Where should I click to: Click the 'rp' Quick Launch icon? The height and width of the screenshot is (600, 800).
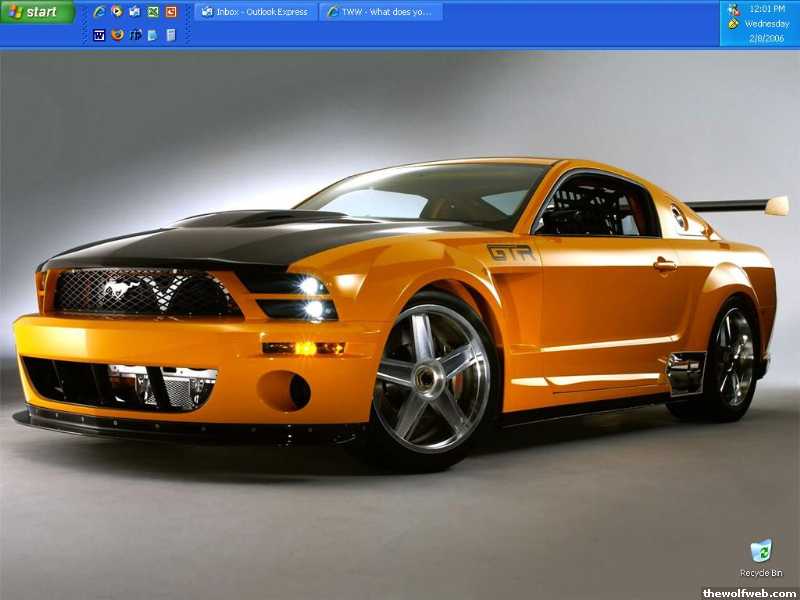coord(135,35)
